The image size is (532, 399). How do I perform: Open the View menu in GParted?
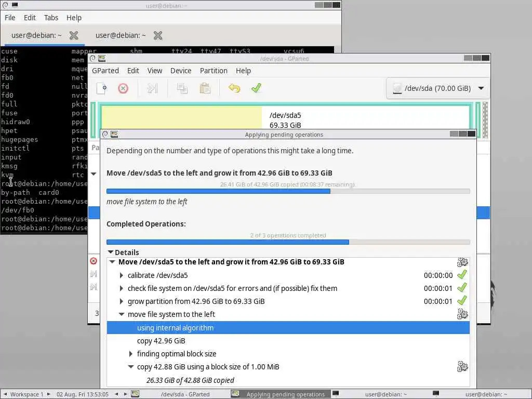[x=155, y=71]
